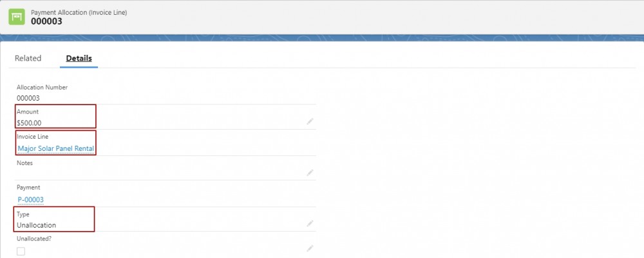Image resolution: width=644 pixels, height=258 pixels.
Task: Edit the Amount field via pencil icon
Action: [x=310, y=121]
